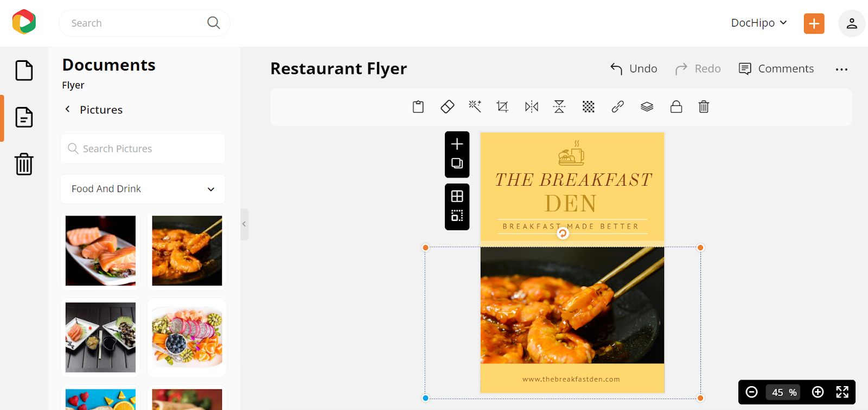
Task: Click BREAKFAST MADE BETTER tagline
Action: (571, 226)
